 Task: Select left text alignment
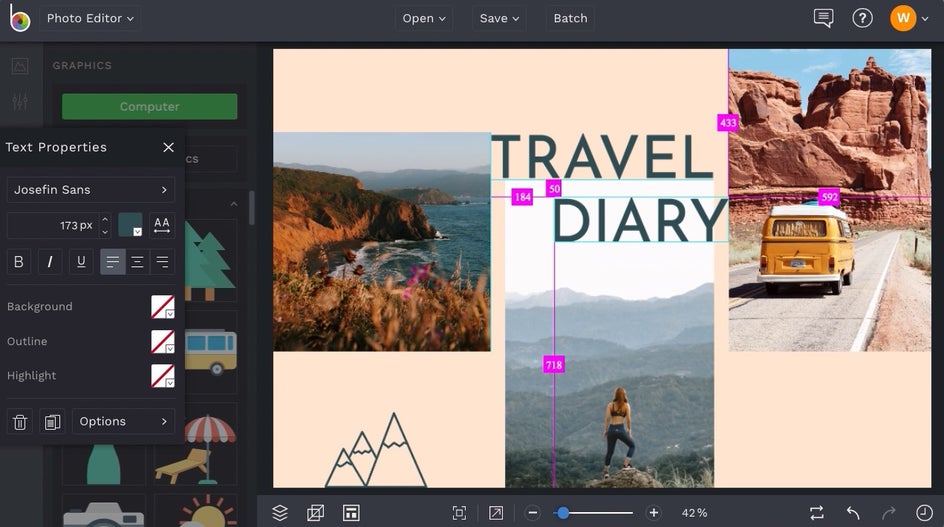point(113,261)
